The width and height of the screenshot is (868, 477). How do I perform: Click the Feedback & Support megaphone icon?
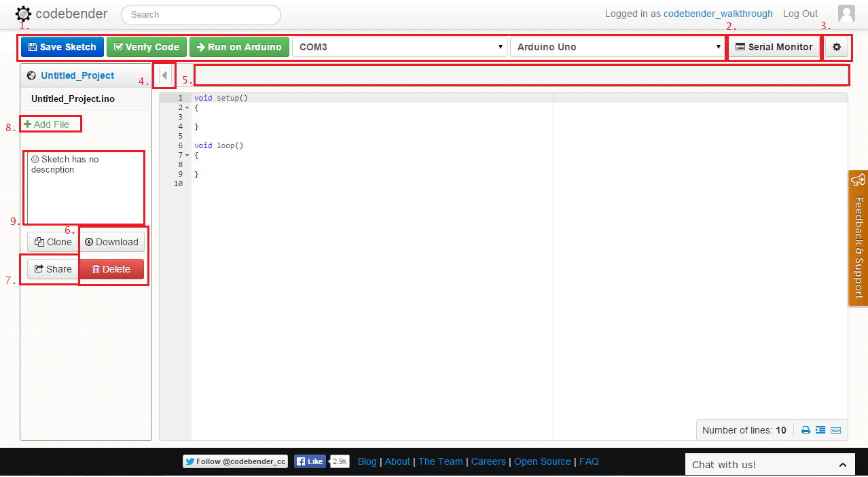pyautogui.click(x=858, y=181)
